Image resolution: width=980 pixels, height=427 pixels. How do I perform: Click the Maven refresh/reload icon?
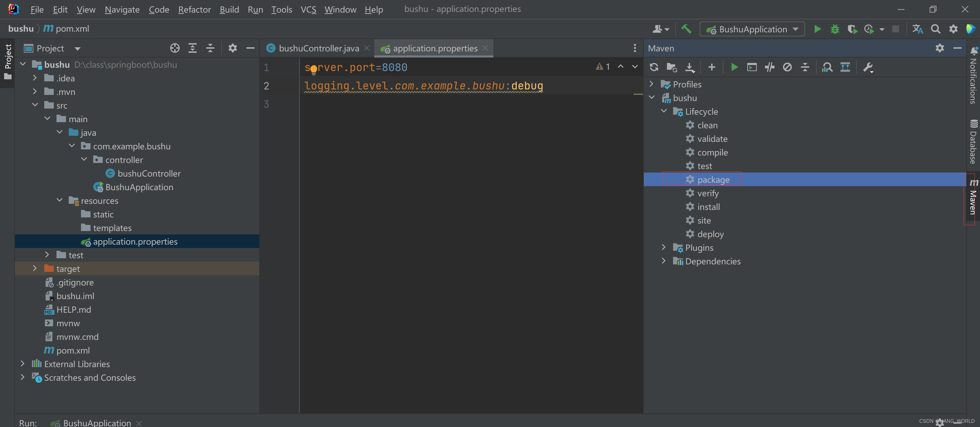pos(653,67)
